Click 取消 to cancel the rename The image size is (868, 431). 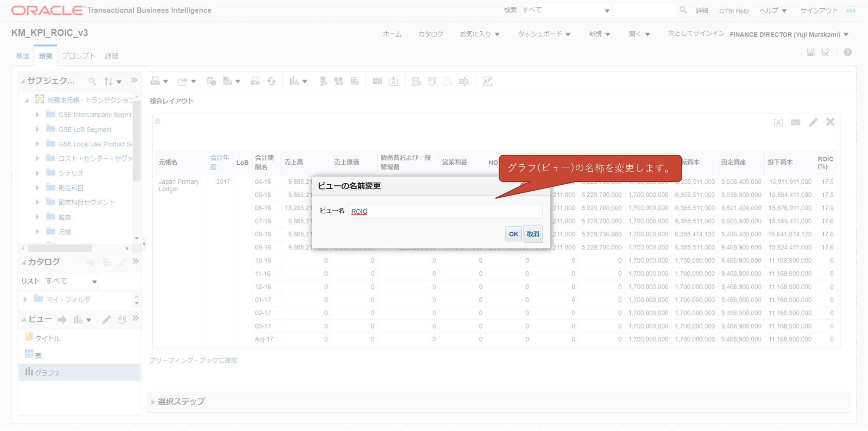pos(533,234)
